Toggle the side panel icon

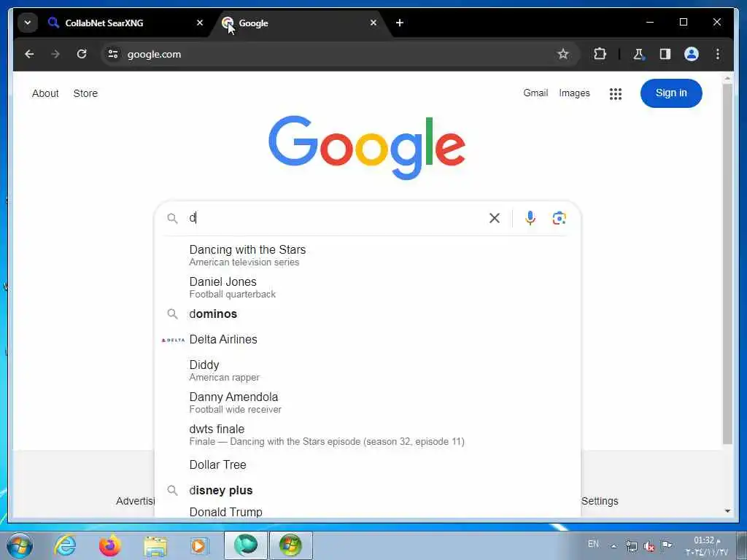coord(665,54)
